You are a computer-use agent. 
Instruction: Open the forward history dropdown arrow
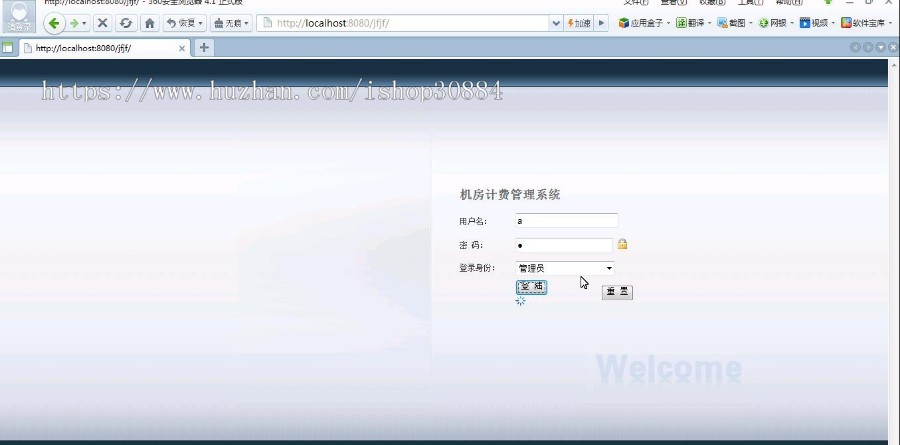[85, 24]
